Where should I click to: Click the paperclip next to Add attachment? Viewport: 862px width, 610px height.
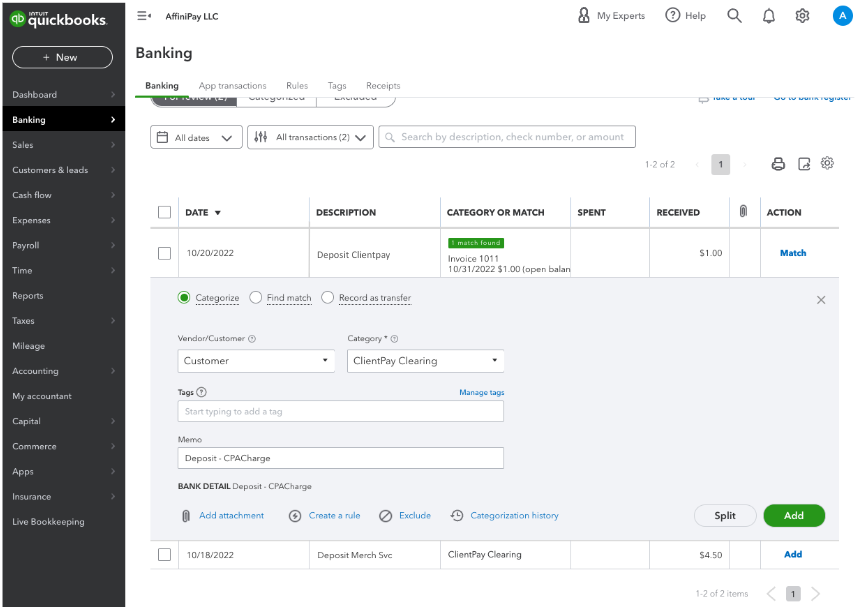click(186, 515)
